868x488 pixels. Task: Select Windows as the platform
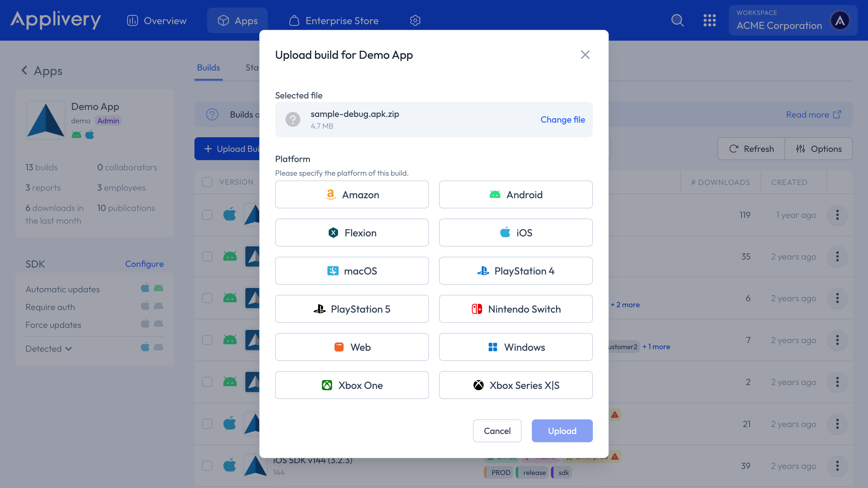pos(516,347)
